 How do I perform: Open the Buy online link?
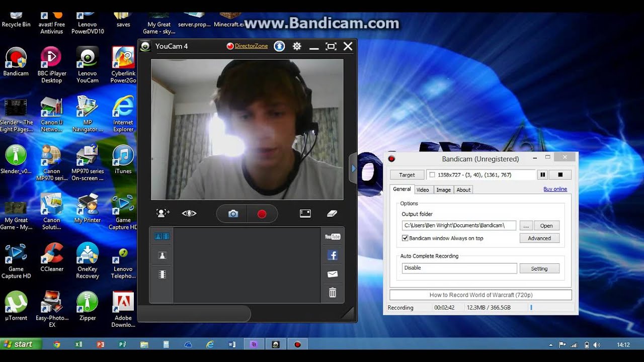(x=555, y=189)
